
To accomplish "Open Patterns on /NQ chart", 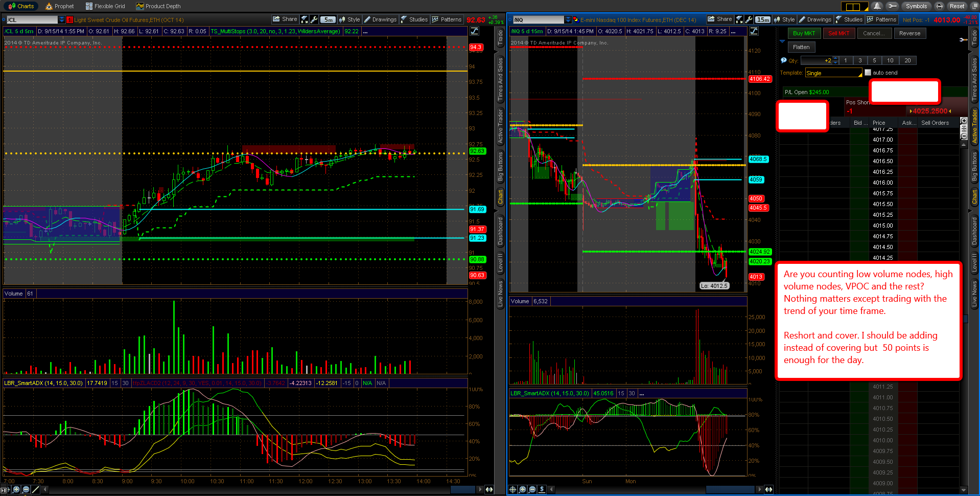I will [x=881, y=19].
